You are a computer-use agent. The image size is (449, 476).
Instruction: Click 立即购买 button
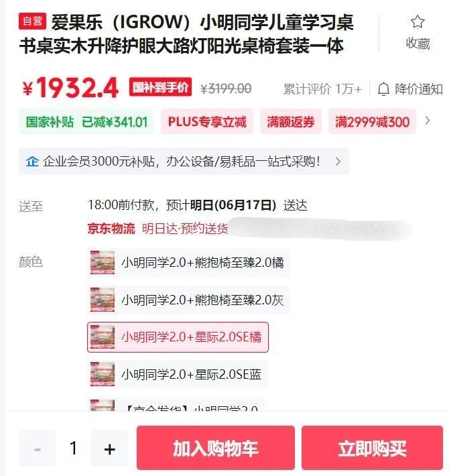(x=372, y=448)
